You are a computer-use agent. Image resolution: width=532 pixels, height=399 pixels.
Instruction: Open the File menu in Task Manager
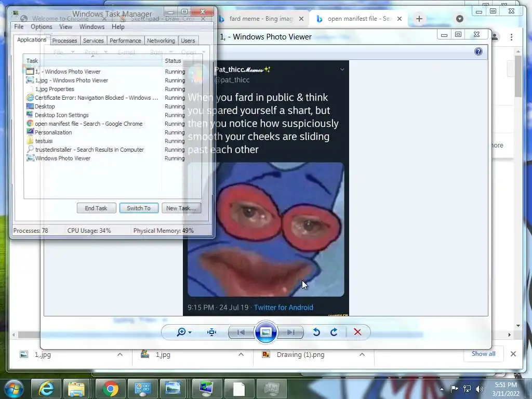(x=19, y=27)
